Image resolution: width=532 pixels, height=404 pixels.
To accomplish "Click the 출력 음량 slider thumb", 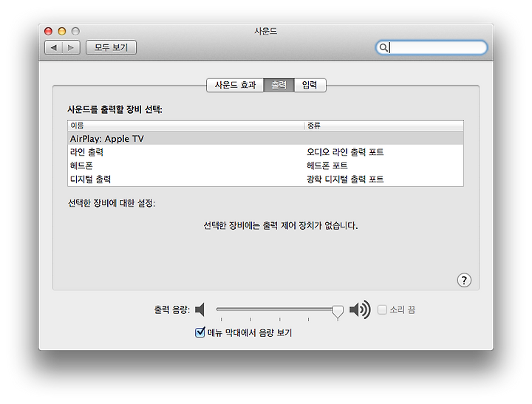I will [337, 312].
